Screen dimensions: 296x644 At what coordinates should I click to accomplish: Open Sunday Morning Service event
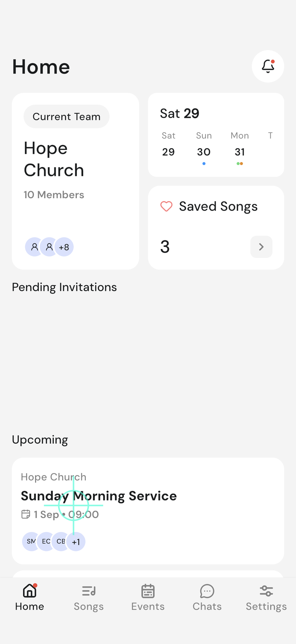pos(148,511)
